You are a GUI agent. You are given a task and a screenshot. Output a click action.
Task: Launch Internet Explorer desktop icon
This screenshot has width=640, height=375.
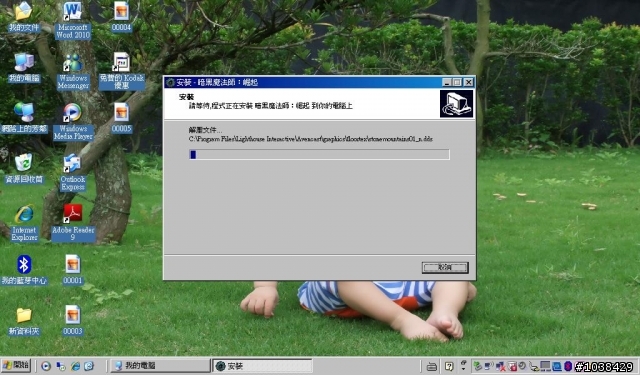(x=24, y=223)
